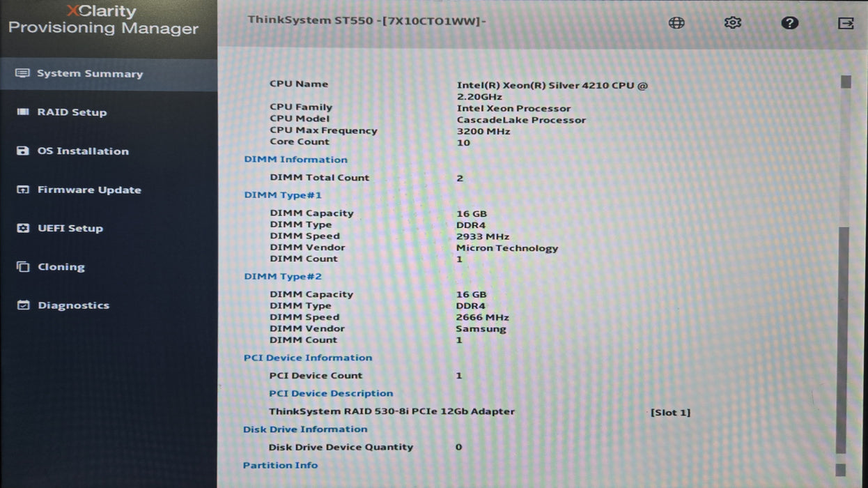Screen dimensions: 868x488
Task: Click the Disk Drive Information heading
Action: coord(305,429)
